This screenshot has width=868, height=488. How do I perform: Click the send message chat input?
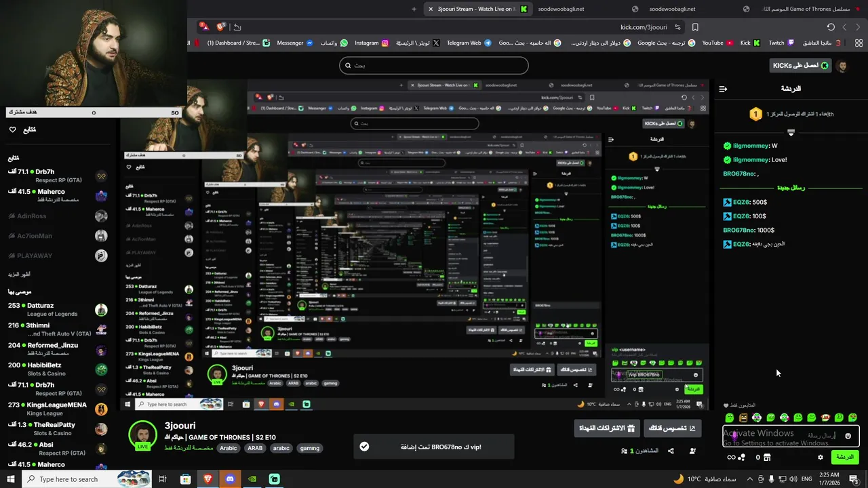tap(791, 436)
